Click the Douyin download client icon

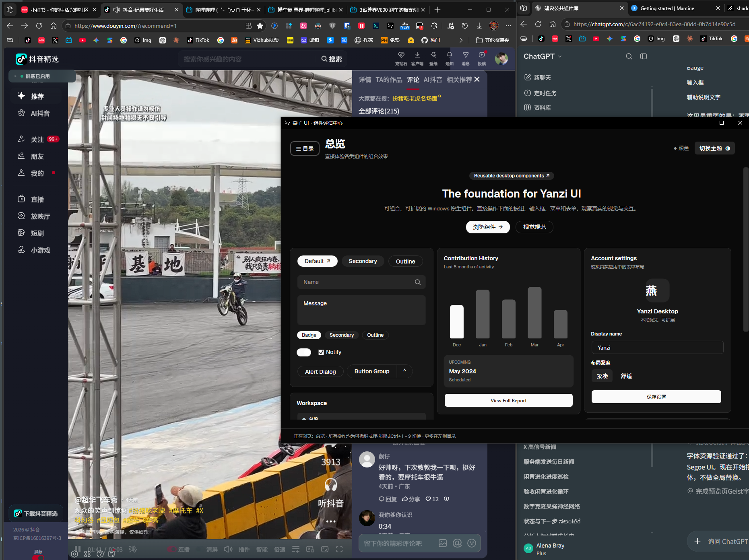417,58
